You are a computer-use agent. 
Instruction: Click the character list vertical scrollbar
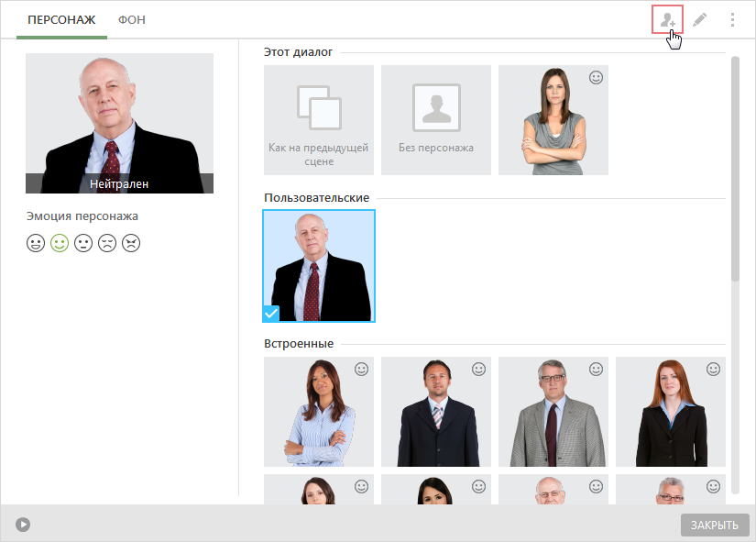pos(735,169)
